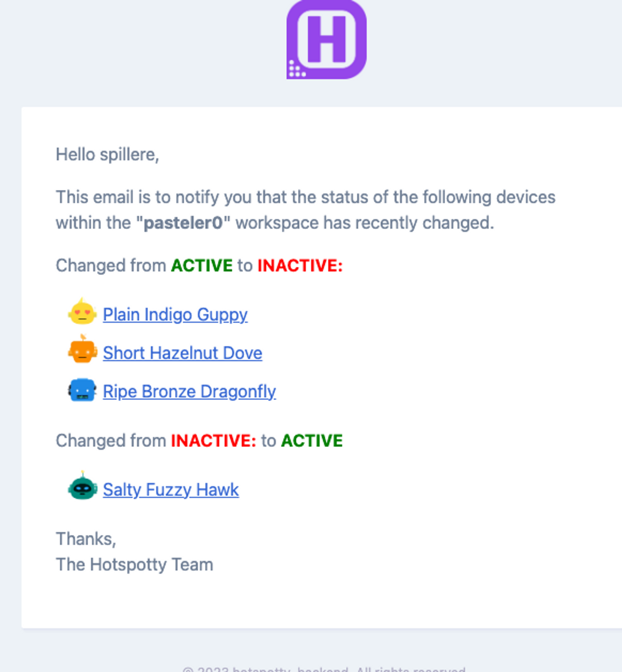Click the copyright footer text
The width and height of the screenshot is (622, 672).
tap(324, 669)
